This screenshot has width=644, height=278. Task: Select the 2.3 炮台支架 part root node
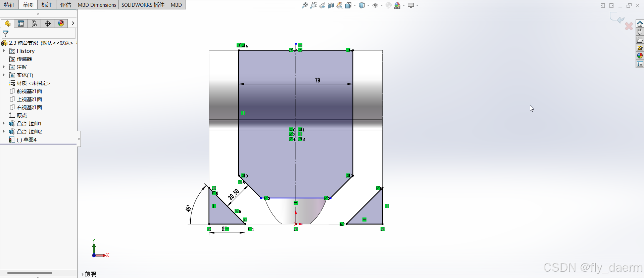pyautogui.click(x=39, y=43)
